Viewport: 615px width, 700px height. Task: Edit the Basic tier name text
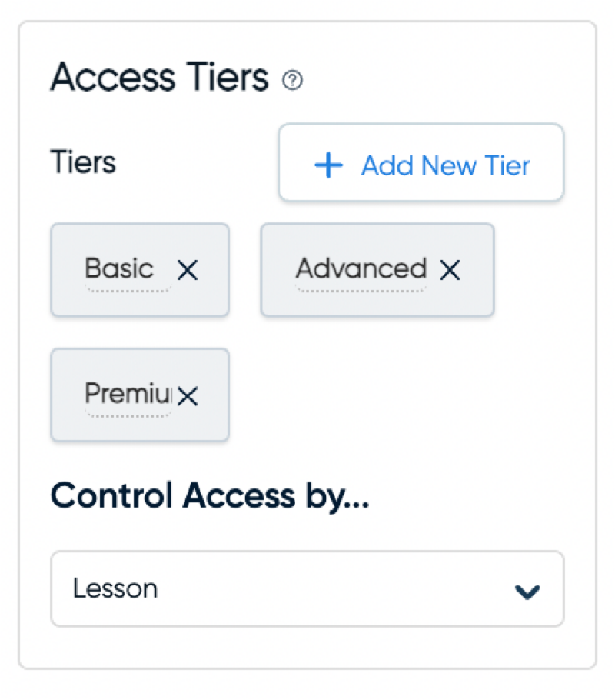tap(119, 268)
